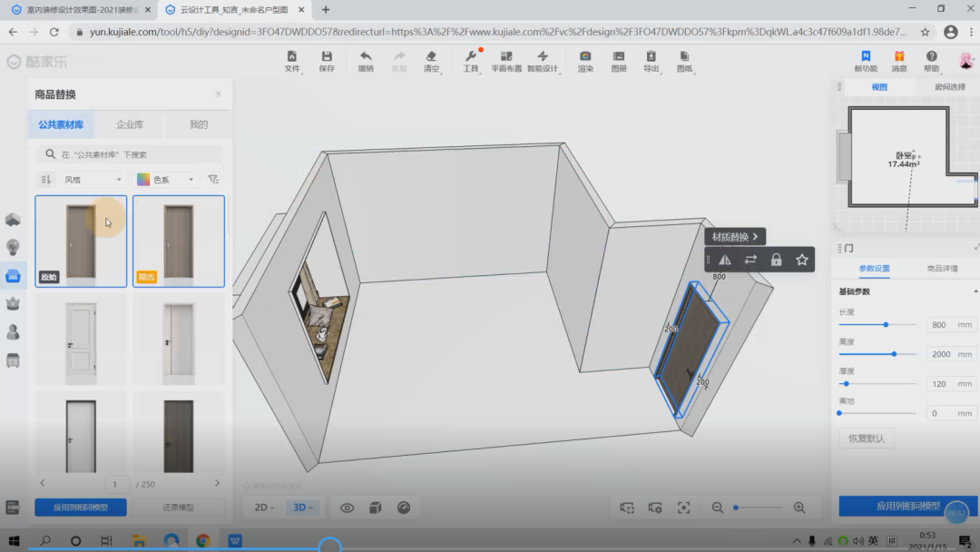Lock the selected door with lock icon

coord(776,260)
